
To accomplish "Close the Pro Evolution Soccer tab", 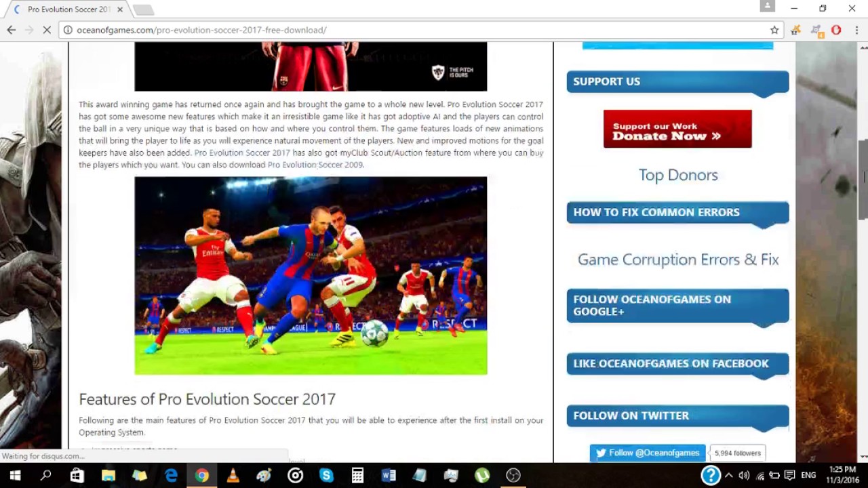I will (x=120, y=9).
